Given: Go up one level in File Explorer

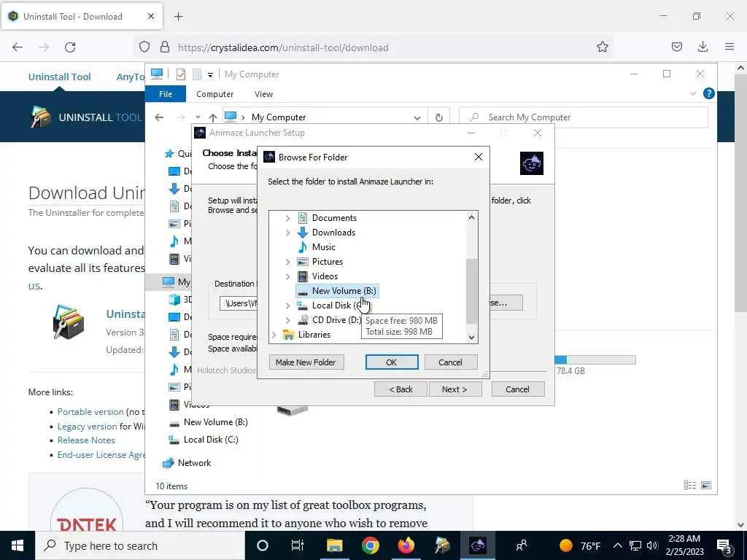Looking at the screenshot, I should click(212, 117).
